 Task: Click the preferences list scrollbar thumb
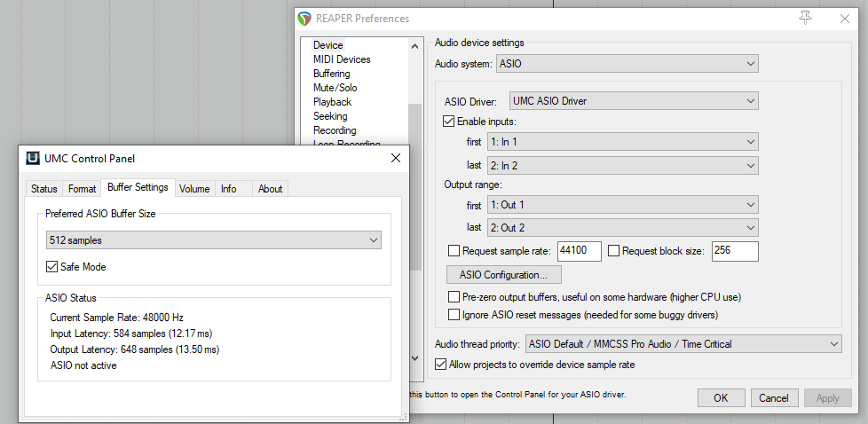415,186
